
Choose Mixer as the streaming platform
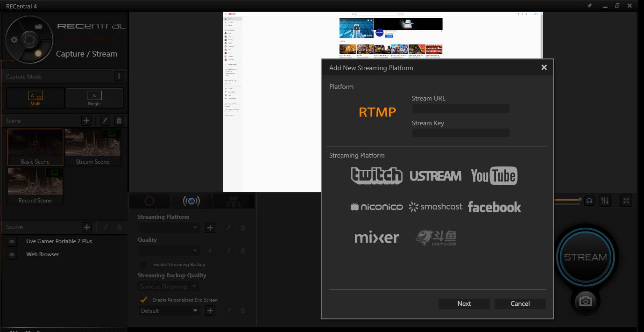(x=376, y=238)
